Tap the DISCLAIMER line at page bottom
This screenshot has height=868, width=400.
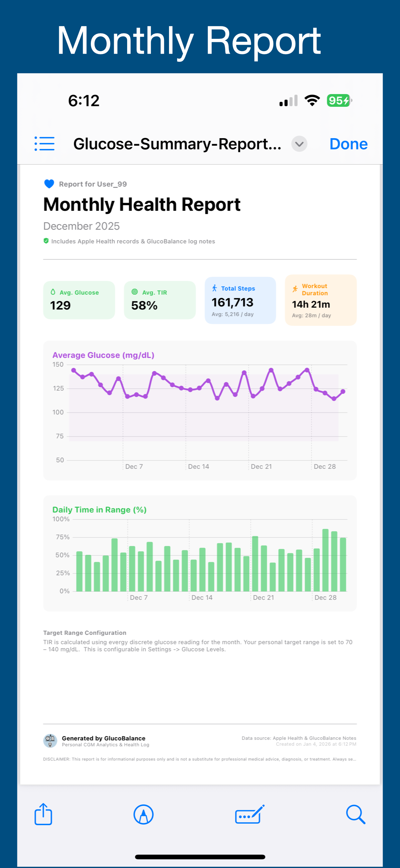[200, 759]
